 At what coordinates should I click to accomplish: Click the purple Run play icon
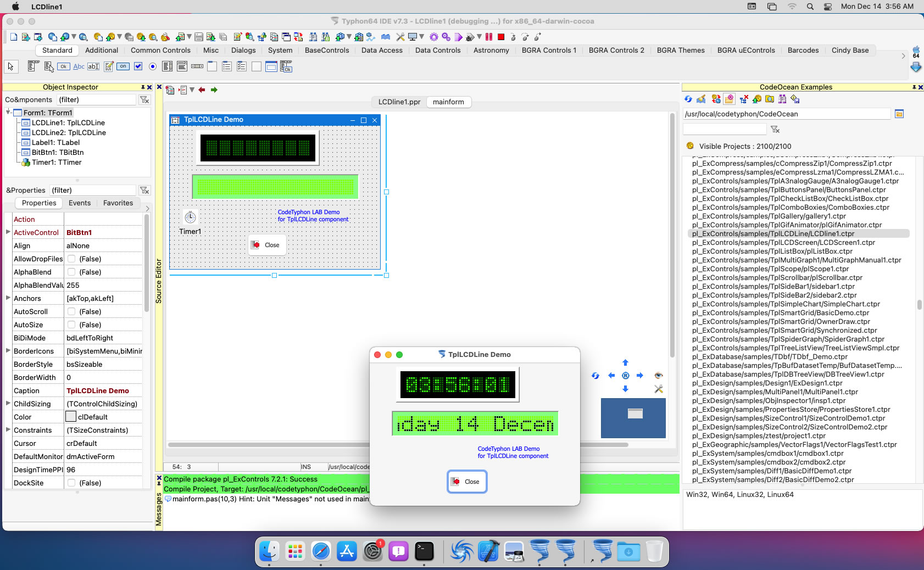click(x=458, y=37)
